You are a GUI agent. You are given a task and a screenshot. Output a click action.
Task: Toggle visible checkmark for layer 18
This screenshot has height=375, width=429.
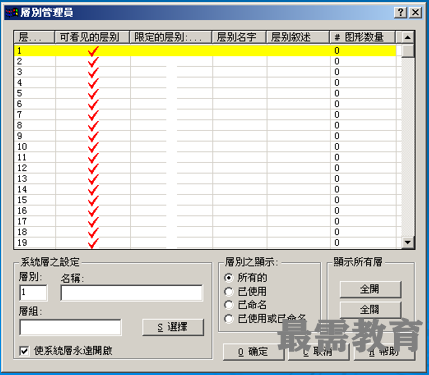pyautogui.click(x=93, y=232)
